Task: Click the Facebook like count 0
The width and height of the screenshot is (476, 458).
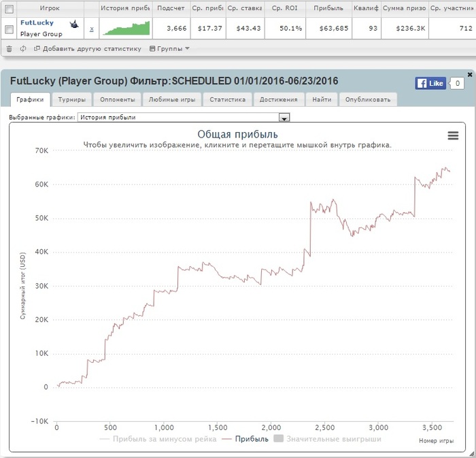Action: pos(457,83)
